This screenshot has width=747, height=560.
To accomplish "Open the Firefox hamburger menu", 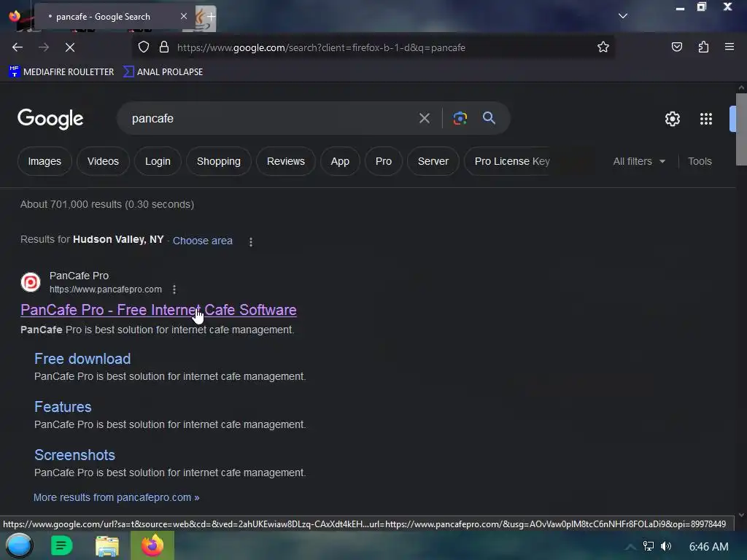I will (x=729, y=47).
